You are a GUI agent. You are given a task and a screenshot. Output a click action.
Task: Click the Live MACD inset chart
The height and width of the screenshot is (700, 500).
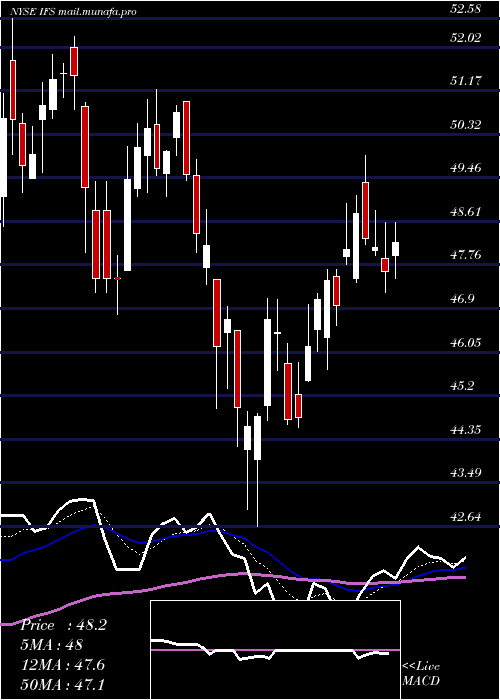coord(275,650)
